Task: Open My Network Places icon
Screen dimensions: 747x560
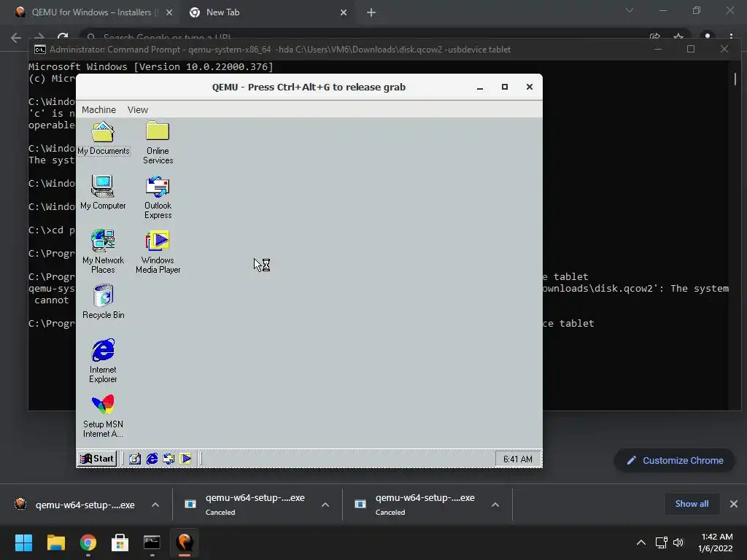Action: click(103, 252)
